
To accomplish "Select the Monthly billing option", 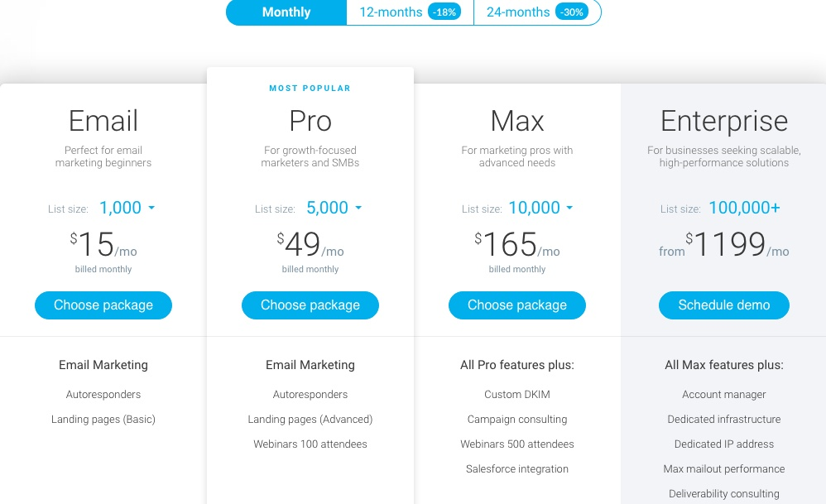I will click(286, 12).
